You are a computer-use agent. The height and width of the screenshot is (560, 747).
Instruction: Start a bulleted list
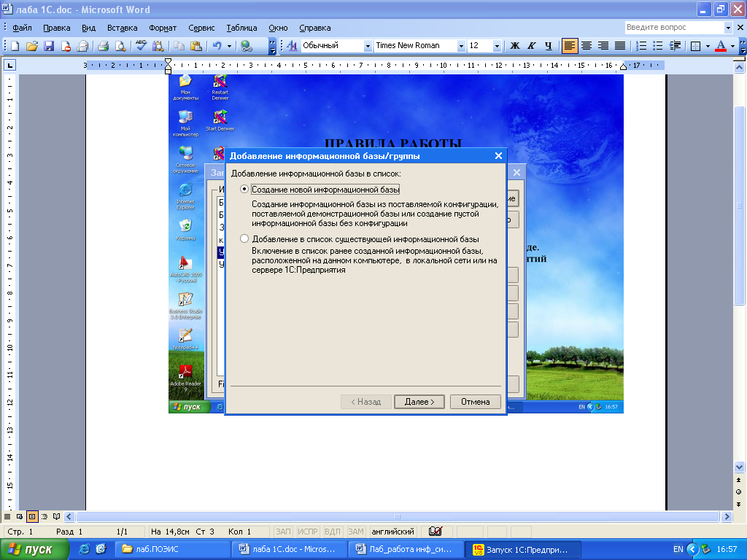(x=658, y=46)
